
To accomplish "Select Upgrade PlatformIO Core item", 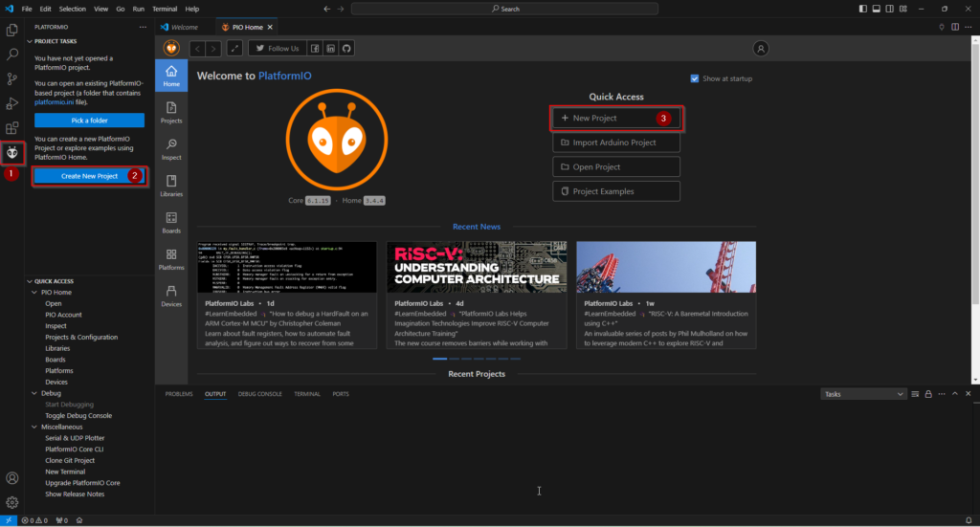I will pyautogui.click(x=82, y=483).
